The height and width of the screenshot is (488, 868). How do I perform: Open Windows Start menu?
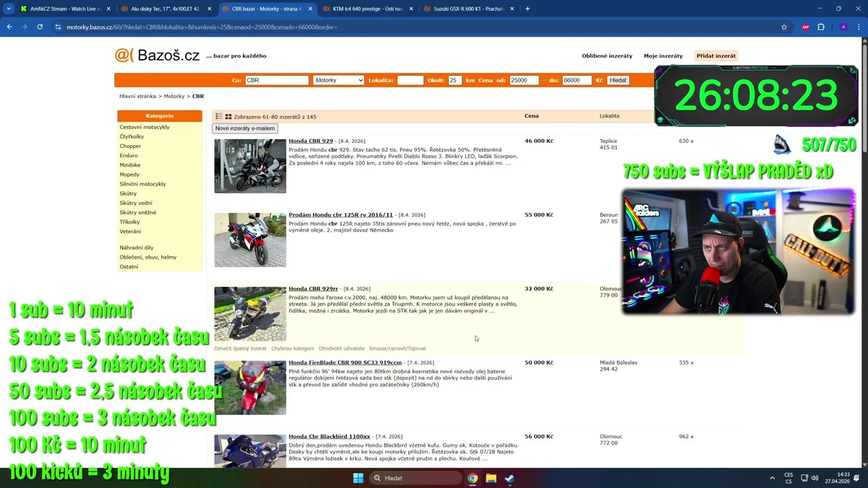(x=357, y=478)
